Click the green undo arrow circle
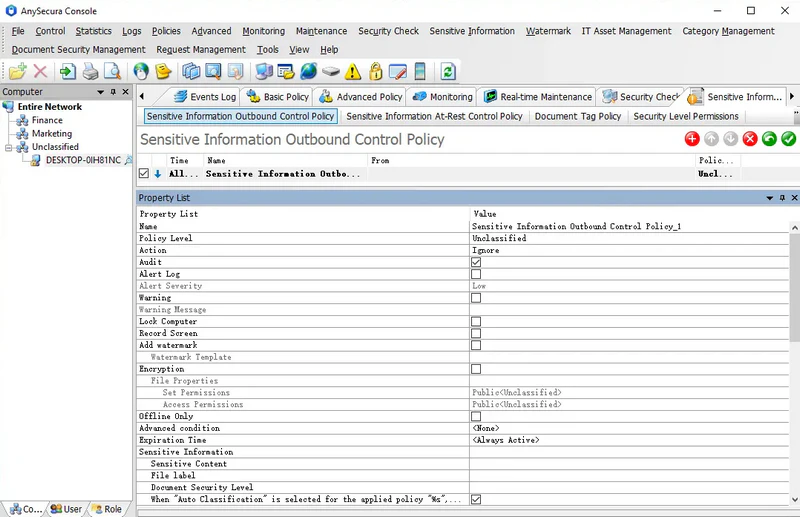Screen dimensions: 800x517 pos(769,139)
